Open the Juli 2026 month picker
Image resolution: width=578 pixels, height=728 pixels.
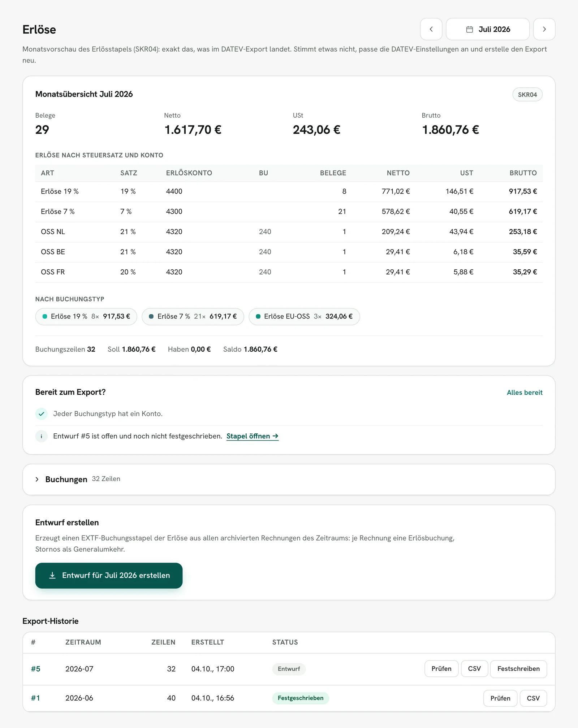pos(488,29)
